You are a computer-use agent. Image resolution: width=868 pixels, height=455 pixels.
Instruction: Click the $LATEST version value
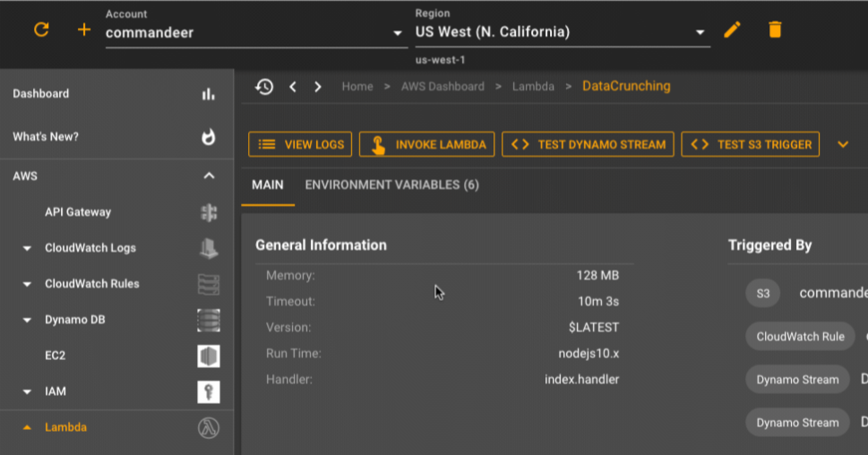coord(593,327)
